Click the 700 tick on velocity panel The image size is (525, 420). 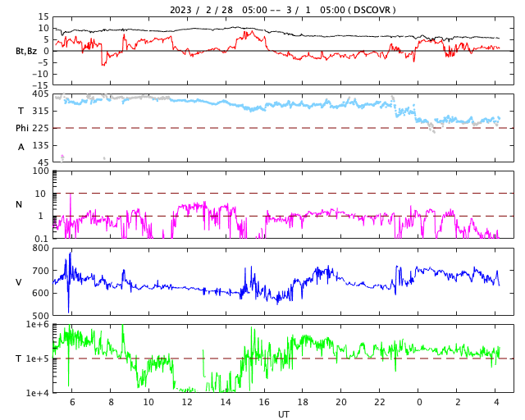tap(40, 271)
